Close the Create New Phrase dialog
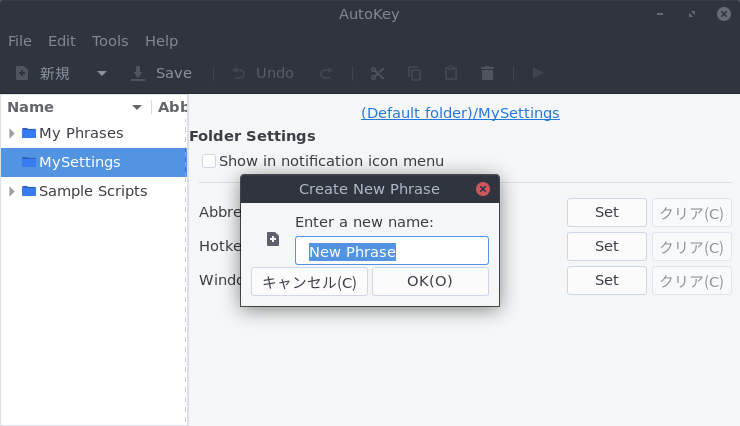Screen dimensions: 740x426 click(483, 189)
